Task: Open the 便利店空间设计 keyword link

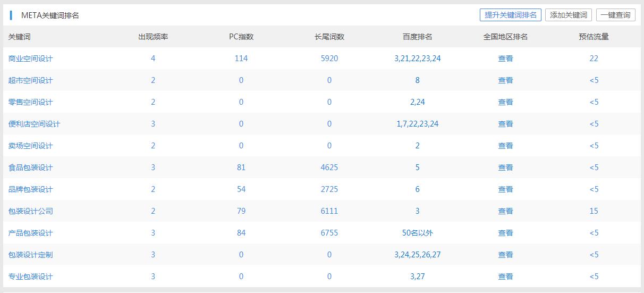Action: [x=35, y=124]
